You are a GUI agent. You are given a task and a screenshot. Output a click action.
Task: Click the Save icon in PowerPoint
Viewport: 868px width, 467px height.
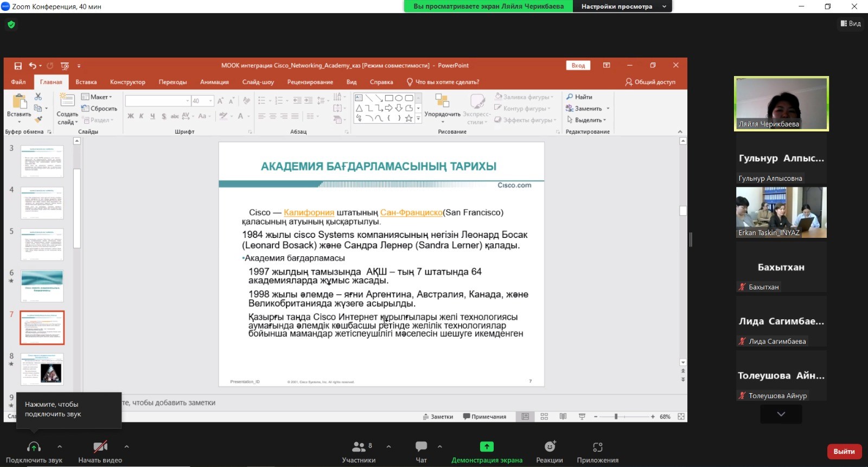[18, 66]
